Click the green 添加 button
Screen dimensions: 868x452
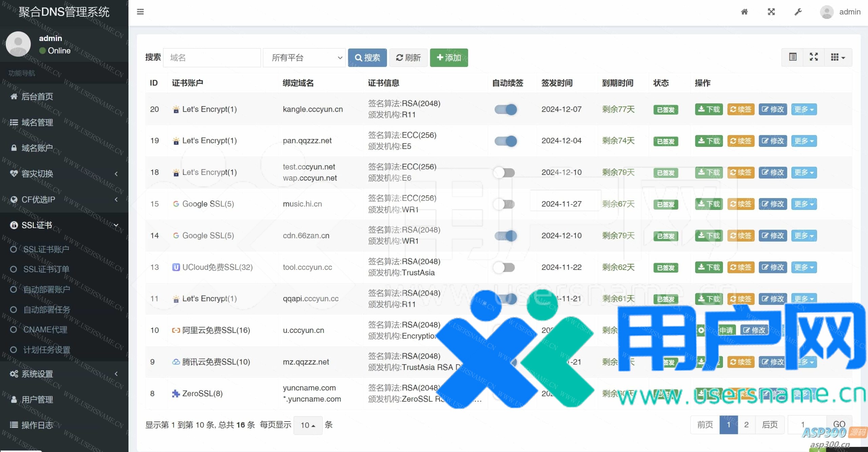click(x=449, y=58)
